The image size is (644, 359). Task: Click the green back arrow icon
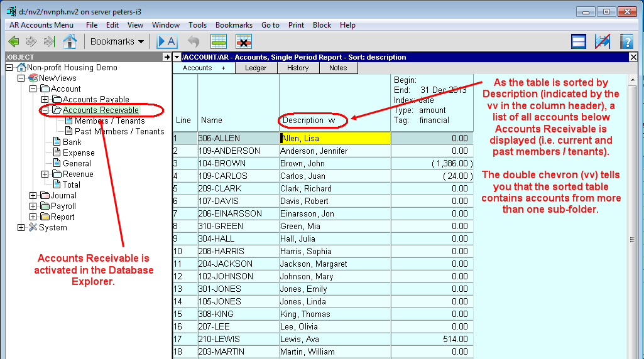(13, 41)
